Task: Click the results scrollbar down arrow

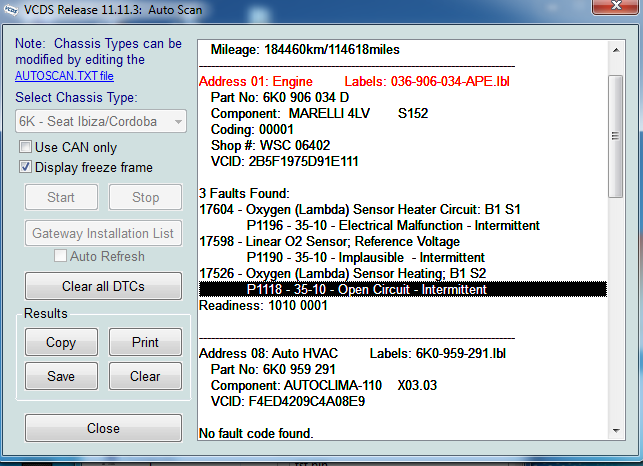Action: (616, 430)
